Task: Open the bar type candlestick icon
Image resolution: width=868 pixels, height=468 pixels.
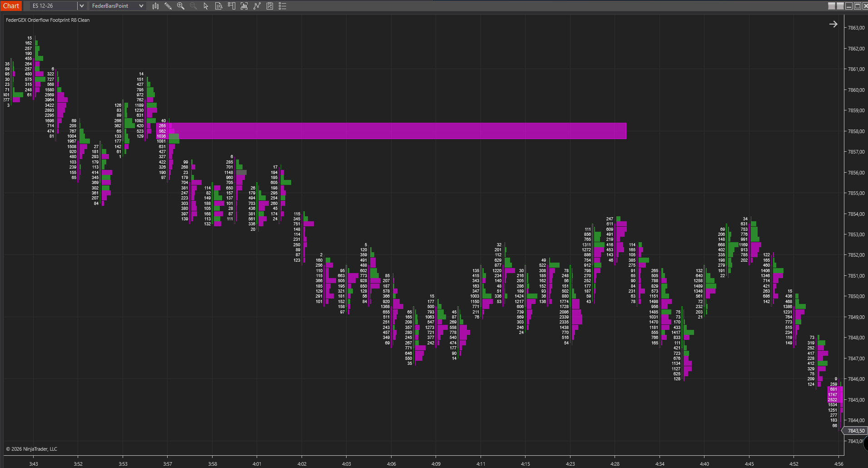Action: [155, 6]
